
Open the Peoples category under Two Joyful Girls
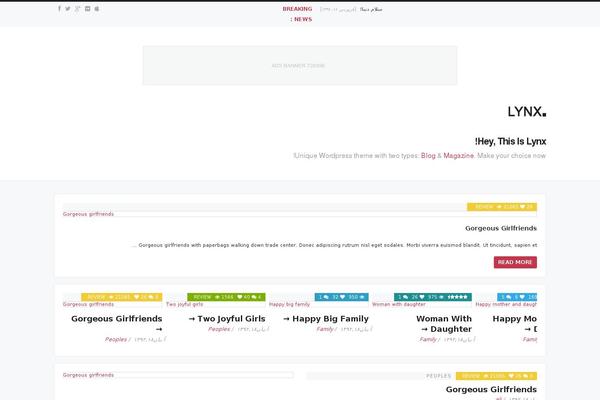point(219,329)
